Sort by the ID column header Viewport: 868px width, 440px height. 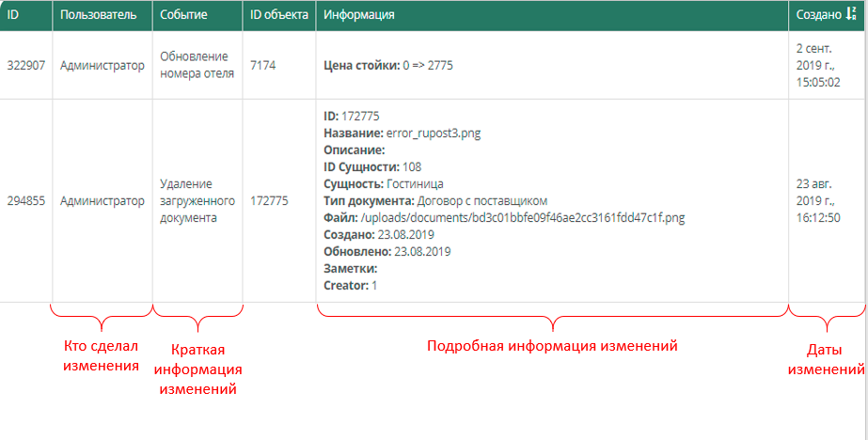click(x=13, y=16)
